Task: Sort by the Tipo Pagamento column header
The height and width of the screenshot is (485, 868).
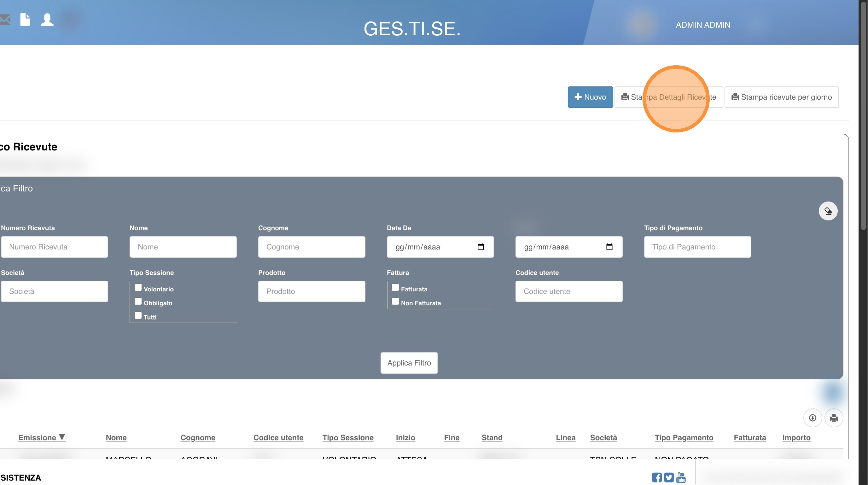Action: [684, 437]
